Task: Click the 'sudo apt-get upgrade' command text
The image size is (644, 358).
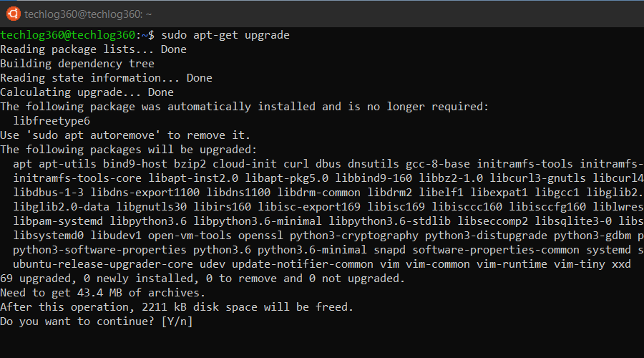Action: coord(225,35)
